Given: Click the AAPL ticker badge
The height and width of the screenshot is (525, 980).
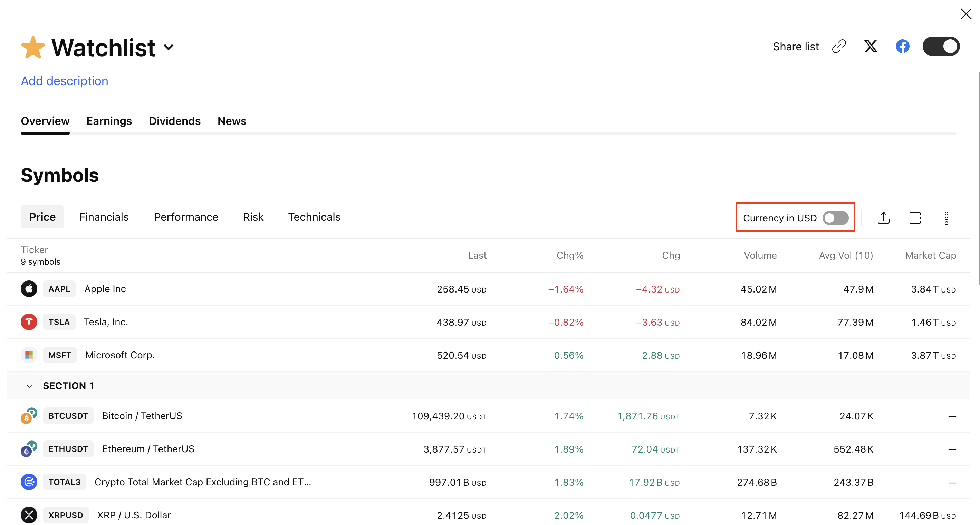Looking at the screenshot, I should tap(59, 289).
